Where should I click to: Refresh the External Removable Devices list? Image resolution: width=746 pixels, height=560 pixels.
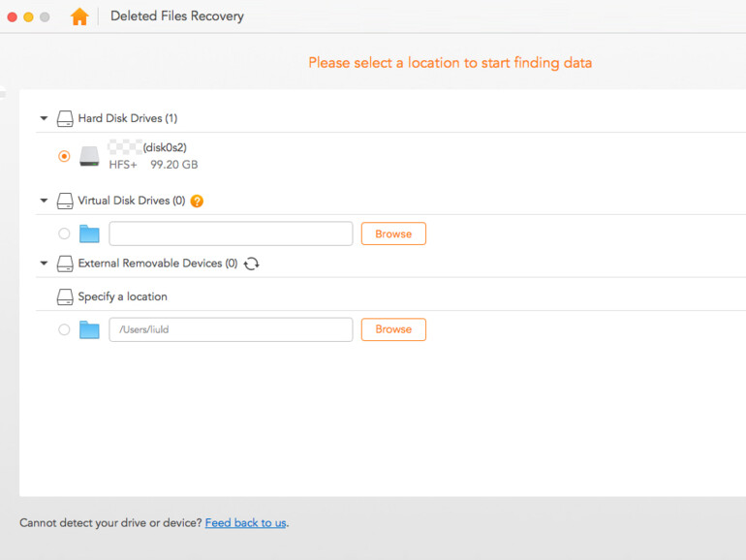pyautogui.click(x=252, y=264)
